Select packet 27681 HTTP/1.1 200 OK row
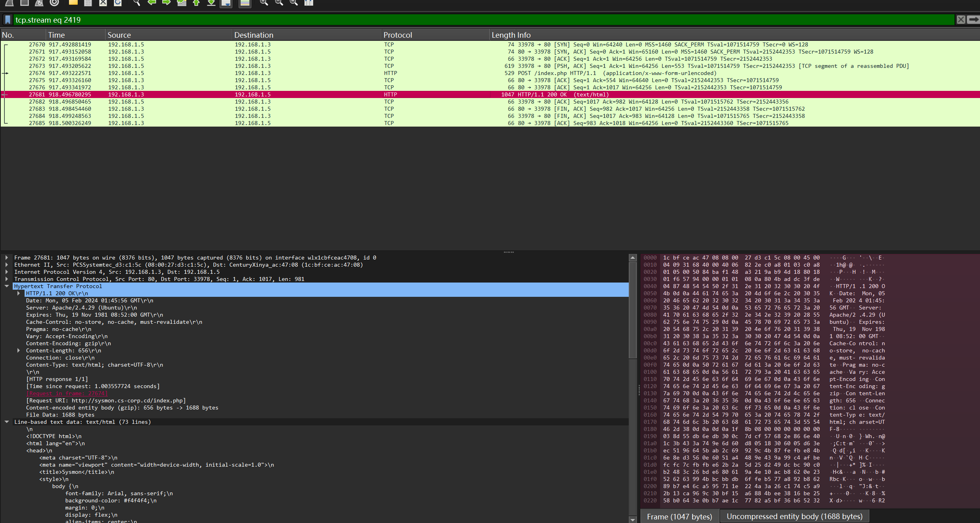 pos(490,94)
